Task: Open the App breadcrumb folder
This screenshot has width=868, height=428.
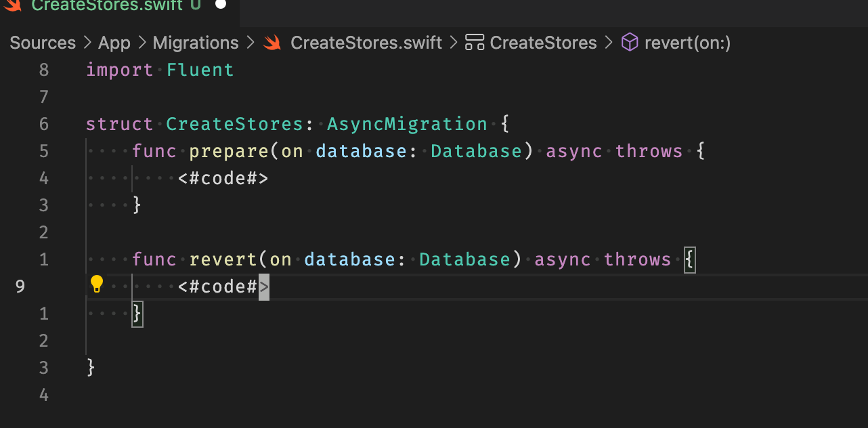Action: click(114, 43)
